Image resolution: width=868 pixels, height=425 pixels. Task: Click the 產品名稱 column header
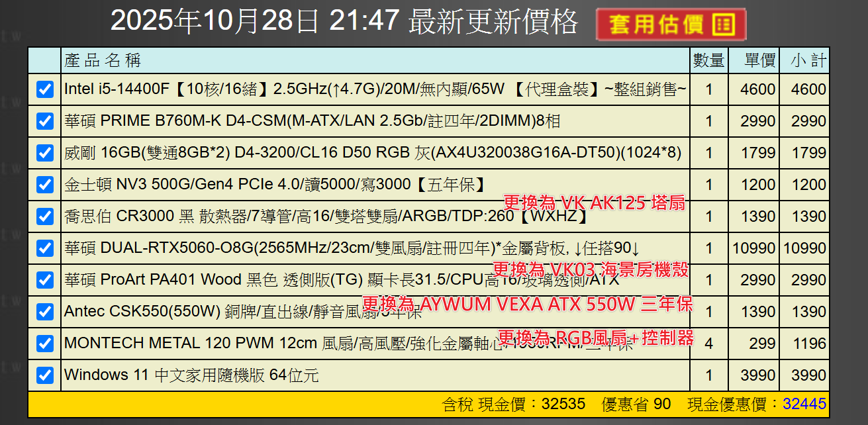pos(103,61)
